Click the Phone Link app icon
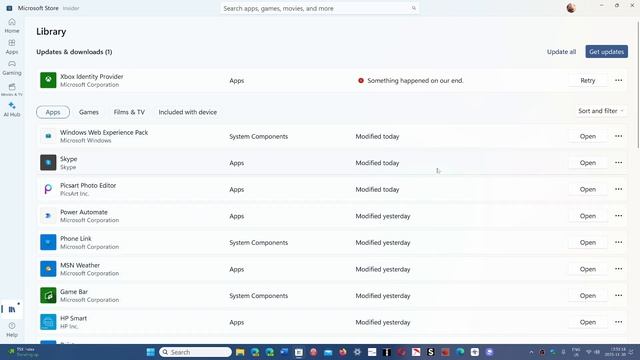The height and width of the screenshot is (360, 640). point(48,242)
